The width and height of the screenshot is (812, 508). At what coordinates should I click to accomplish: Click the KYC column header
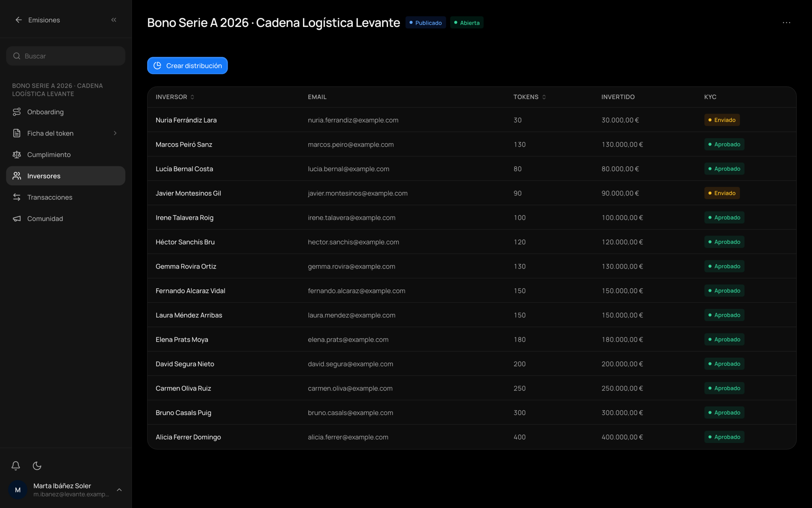click(710, 97)
